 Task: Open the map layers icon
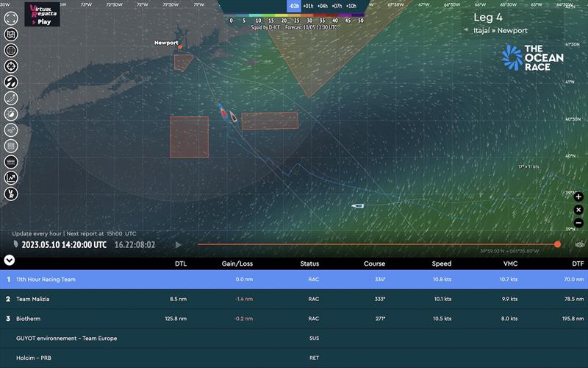click(11, 34)
